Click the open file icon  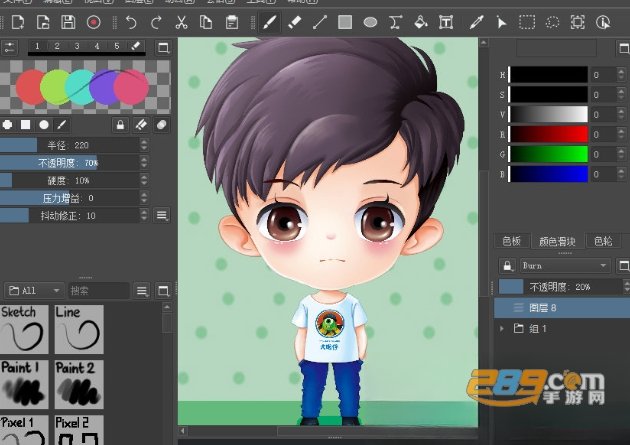43,22
